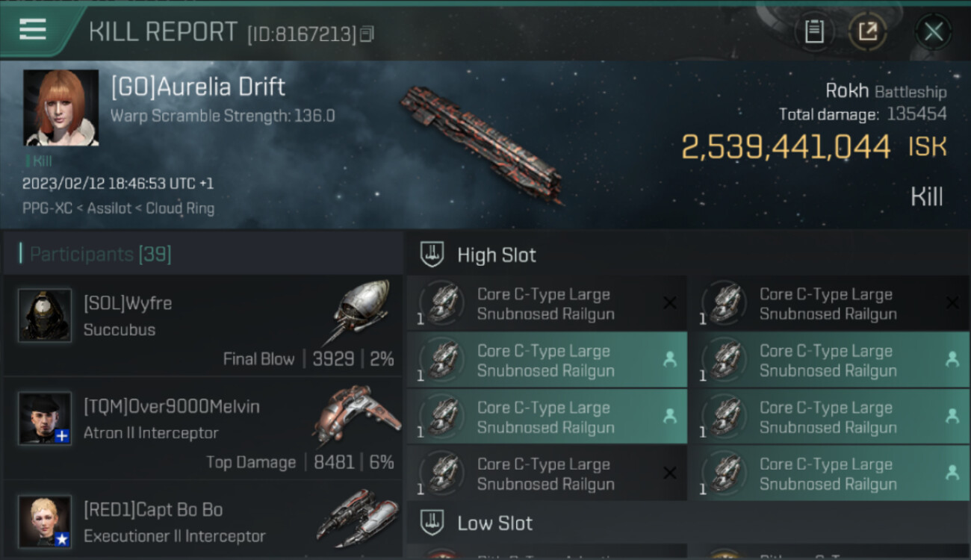Click the Low Slot shield icon
The height and width of the screenshot is (560, 971).
point(432,523)
